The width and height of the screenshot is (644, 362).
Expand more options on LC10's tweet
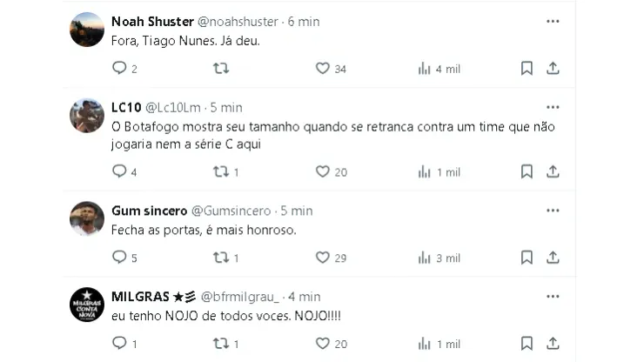pos(553,107)
